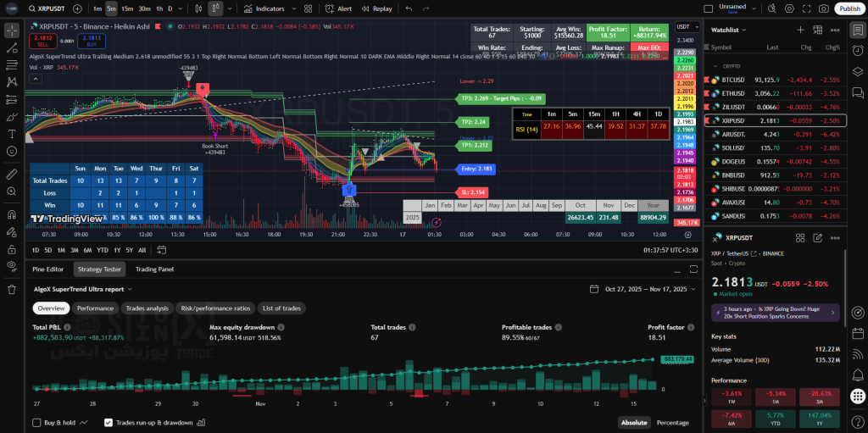This screenshot has width=868, height=433.
Task: Expand the Watchlist name dropdown
Action: 728,30
